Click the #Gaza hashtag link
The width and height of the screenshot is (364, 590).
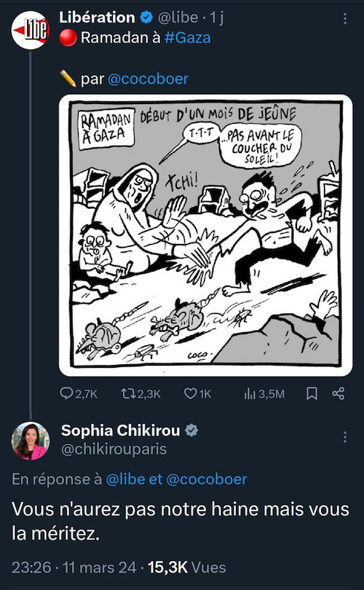point(188,38)
